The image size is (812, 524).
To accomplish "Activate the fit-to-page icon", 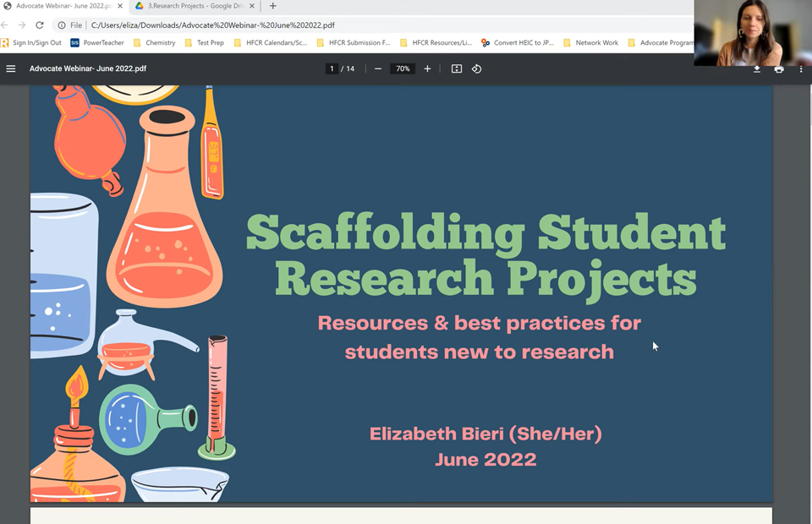I will [x=456, y=68].
